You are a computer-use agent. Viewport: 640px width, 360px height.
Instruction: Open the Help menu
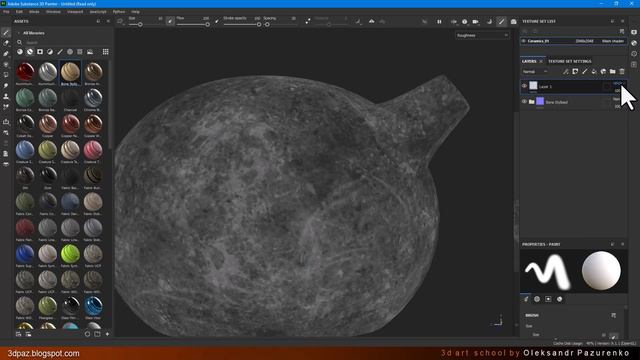136,12
